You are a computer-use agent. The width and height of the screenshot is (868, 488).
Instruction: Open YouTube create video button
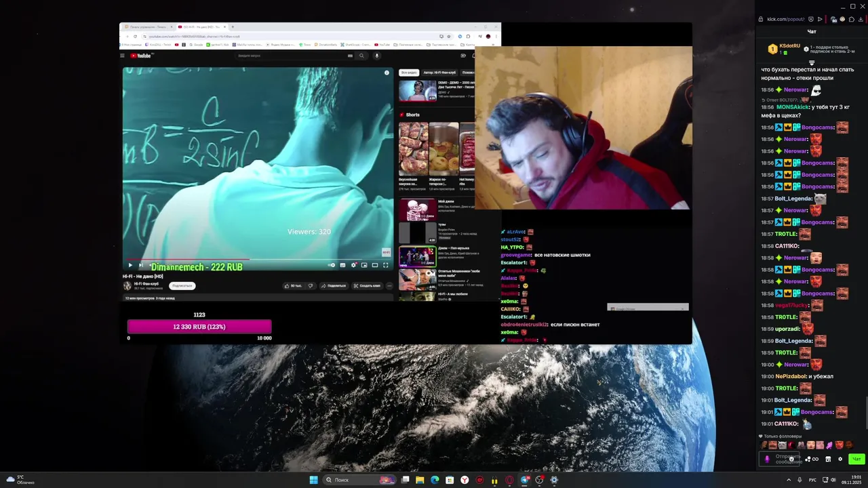[x=463, y=56]
